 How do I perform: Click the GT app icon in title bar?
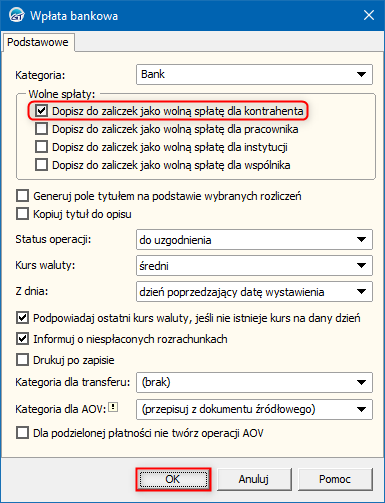16,15
